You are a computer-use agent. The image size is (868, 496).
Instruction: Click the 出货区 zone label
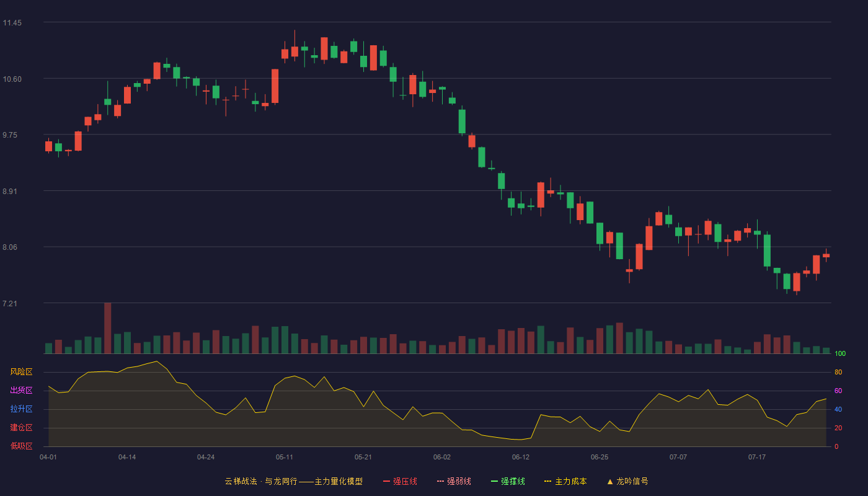pos(21,391)
